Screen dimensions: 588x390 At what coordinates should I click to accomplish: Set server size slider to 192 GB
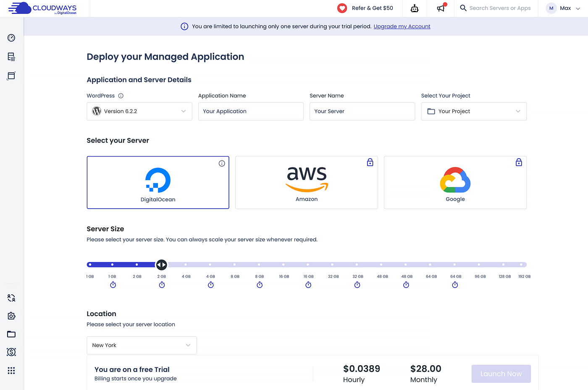(x=521, y=264)
